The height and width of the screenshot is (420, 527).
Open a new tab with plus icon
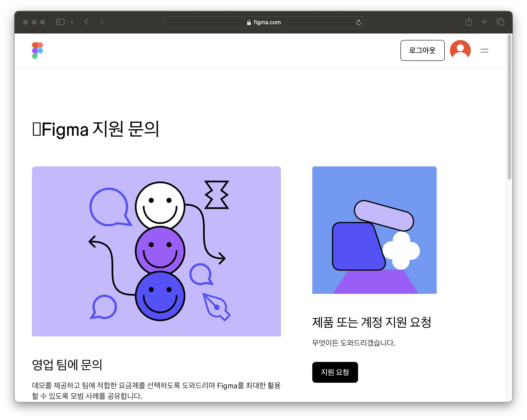tap(484, 22)
